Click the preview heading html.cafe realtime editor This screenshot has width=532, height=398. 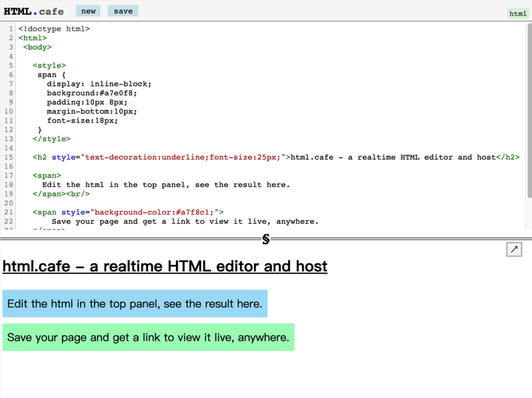165,267
